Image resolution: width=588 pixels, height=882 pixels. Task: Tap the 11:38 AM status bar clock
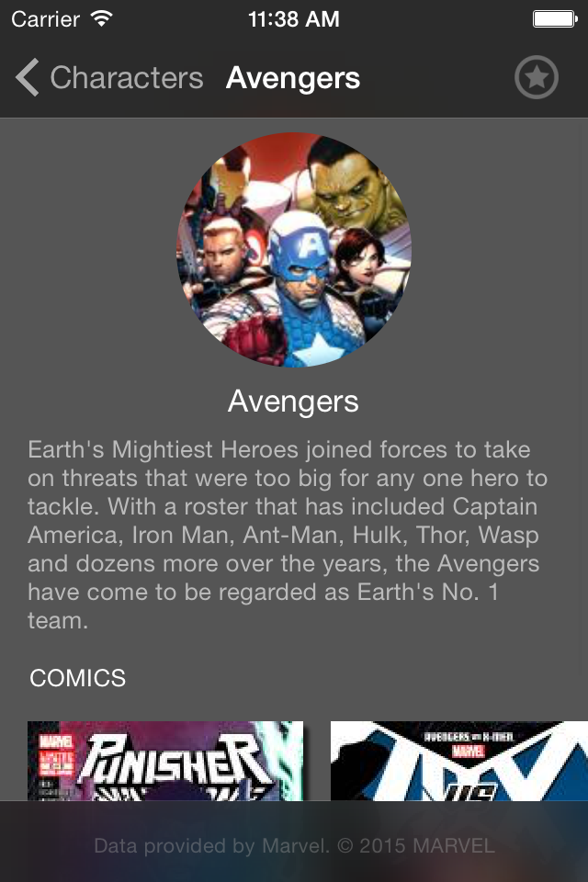click(294, 19)
